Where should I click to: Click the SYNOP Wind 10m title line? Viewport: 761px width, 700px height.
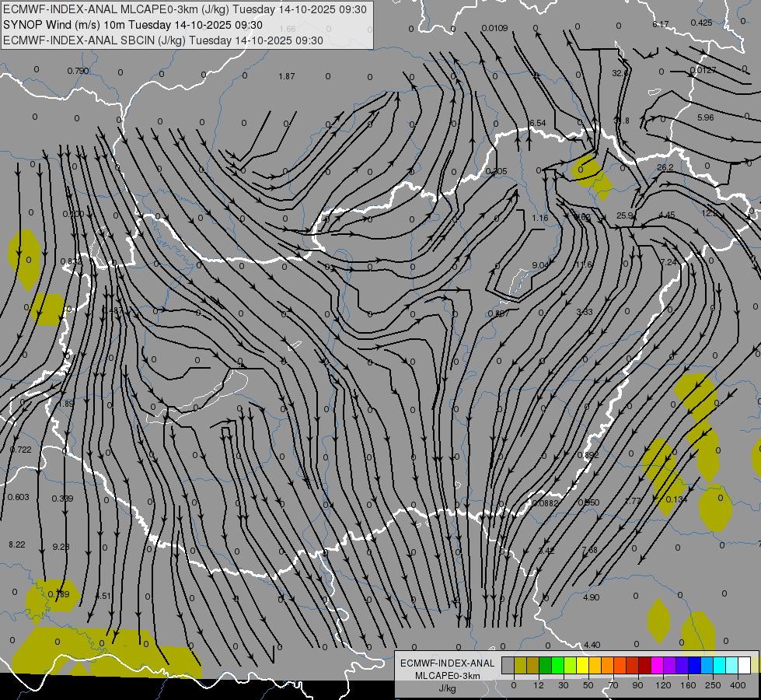132,25
